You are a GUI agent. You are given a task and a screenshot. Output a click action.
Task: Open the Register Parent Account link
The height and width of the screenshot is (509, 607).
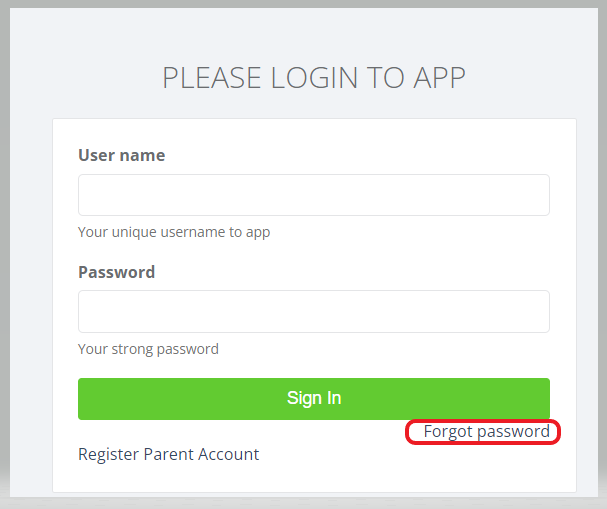(x=168, y=454)
